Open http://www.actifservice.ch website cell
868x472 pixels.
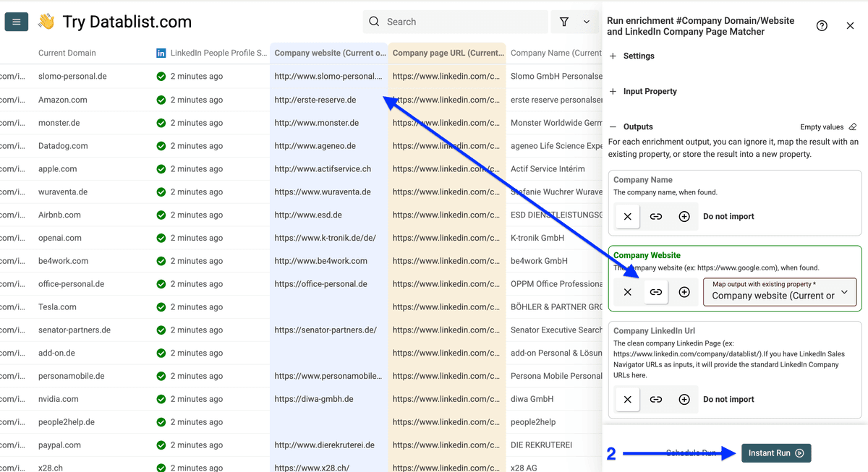coord(323,169)
